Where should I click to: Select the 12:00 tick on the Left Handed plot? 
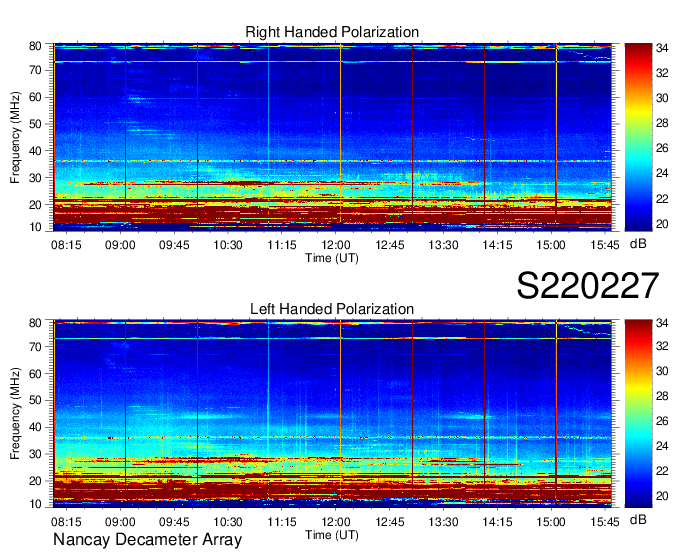pos(336,522)
